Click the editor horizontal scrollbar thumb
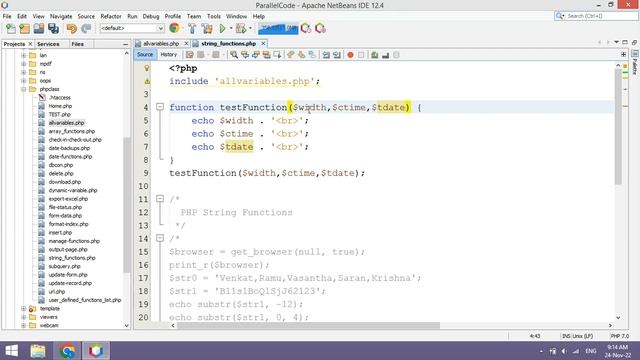This screenshot has height=360, width=640. 308,326
